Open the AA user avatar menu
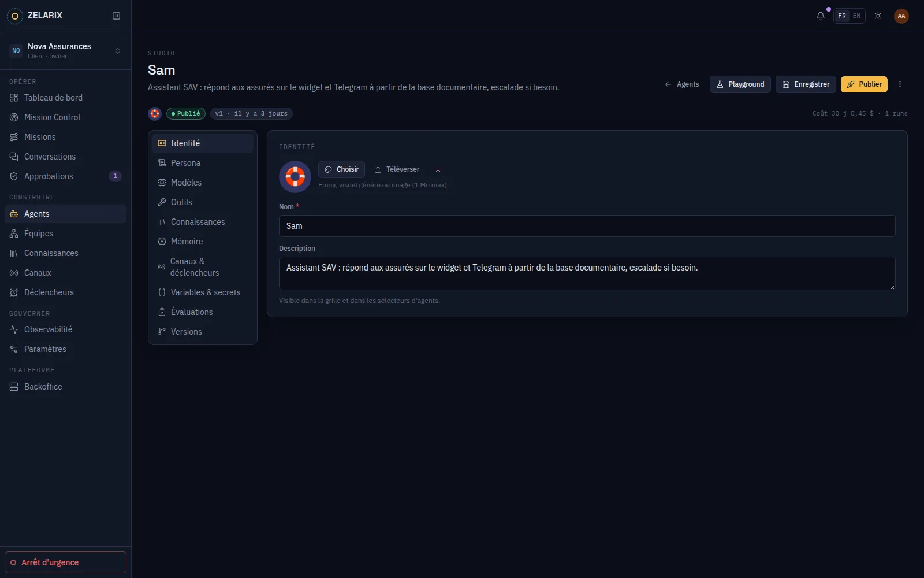924x578 pixels. coord(901,16)
